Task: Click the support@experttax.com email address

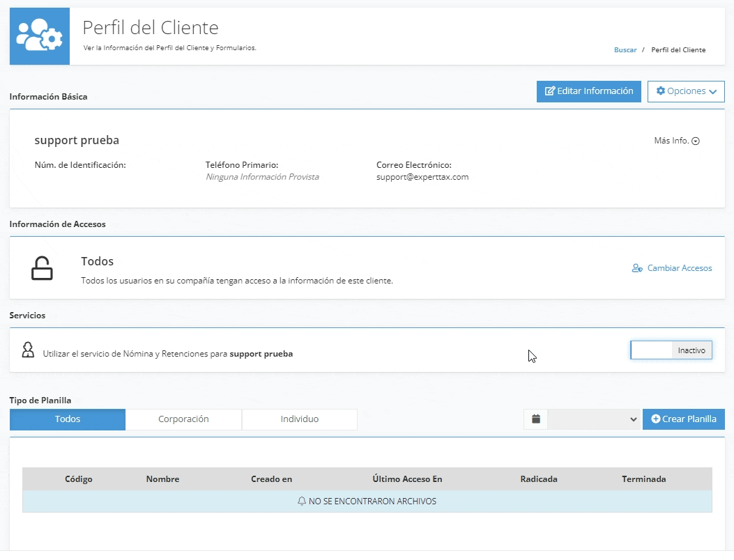Action: [422, 177]
